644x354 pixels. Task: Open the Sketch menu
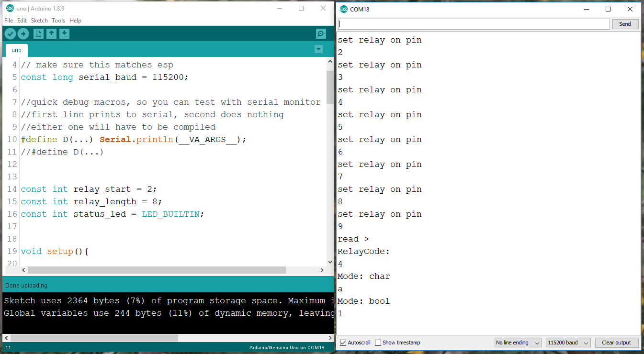[x=39, y=21]
